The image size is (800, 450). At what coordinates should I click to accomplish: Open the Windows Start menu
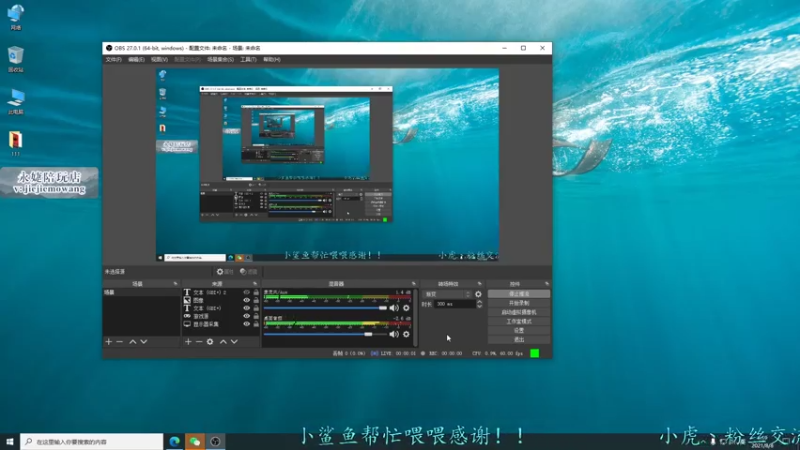tap(10, 441)
